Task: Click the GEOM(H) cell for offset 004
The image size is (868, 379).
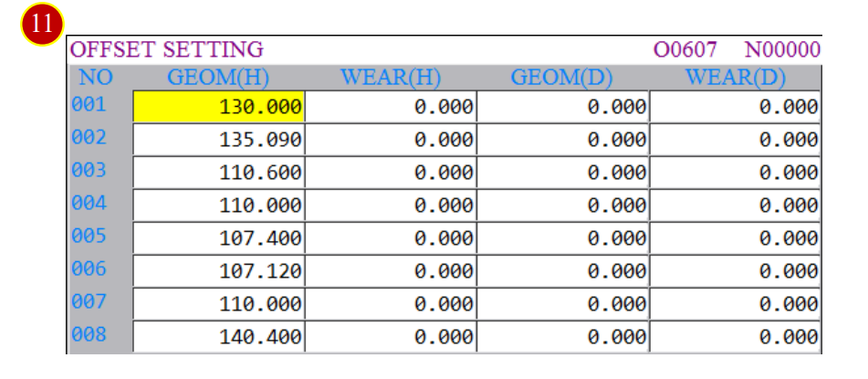Action: (x=219, y=205)
